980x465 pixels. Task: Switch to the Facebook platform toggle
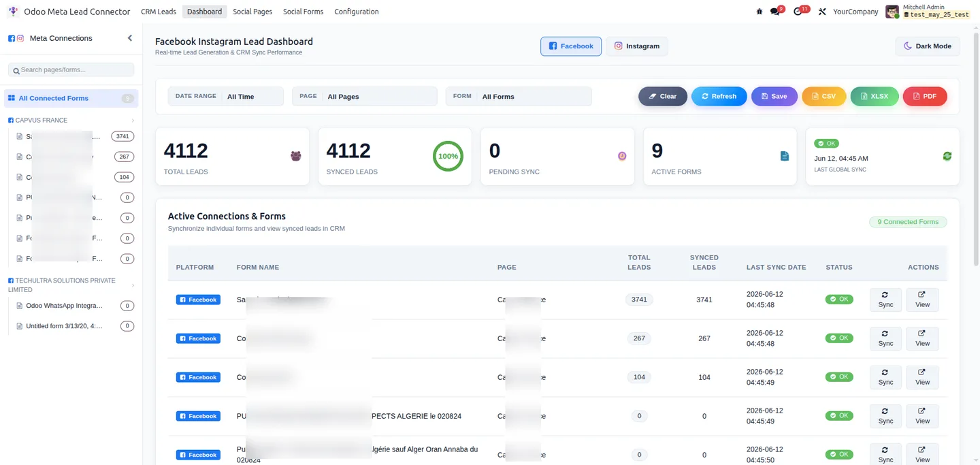click(x=571, y=46)
